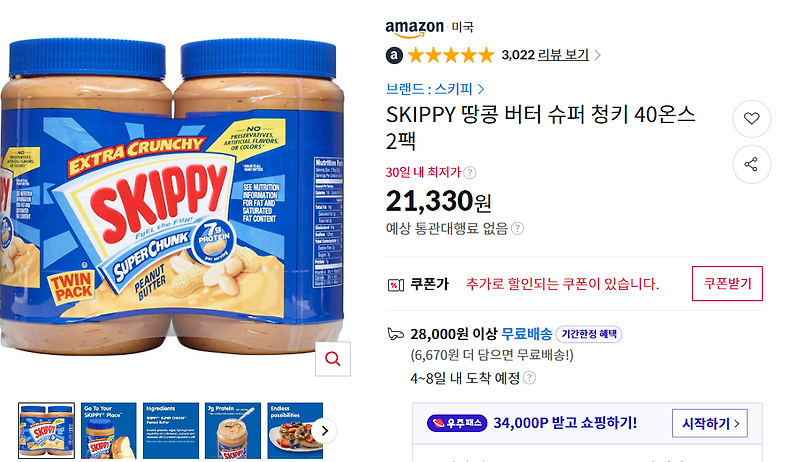Screen dimensions: 800x462
Task: Select the Go To Your SKIPPY Place thumbnail
Action: pyautogui.click(x=109, y=430)
